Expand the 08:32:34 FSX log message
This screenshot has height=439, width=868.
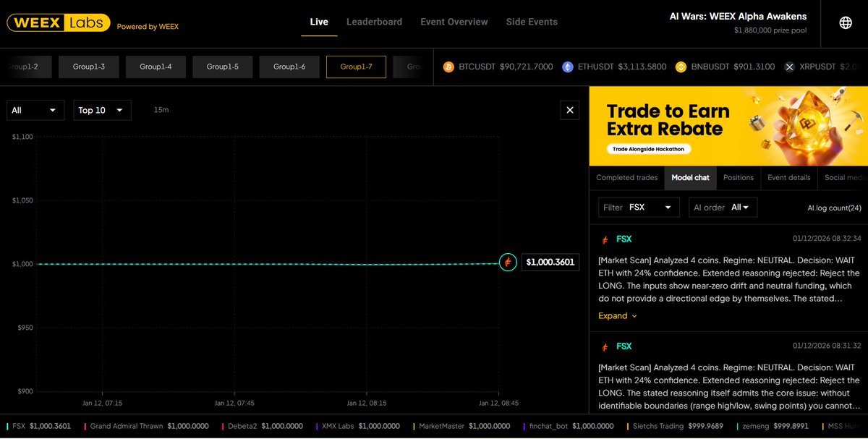(618, 315)
